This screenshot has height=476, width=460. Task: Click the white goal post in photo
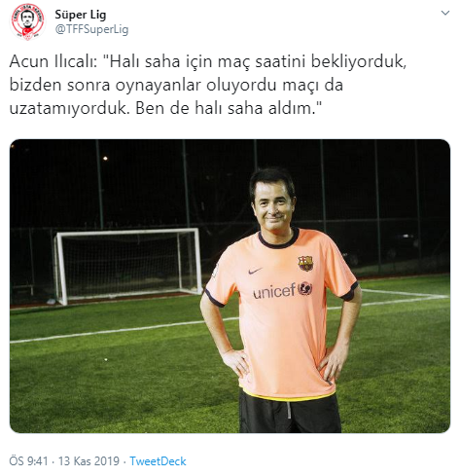click(x=128, y=266)
